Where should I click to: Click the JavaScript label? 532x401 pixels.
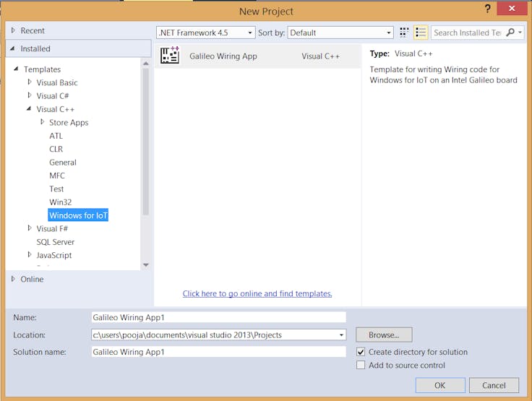coord(54,255)
